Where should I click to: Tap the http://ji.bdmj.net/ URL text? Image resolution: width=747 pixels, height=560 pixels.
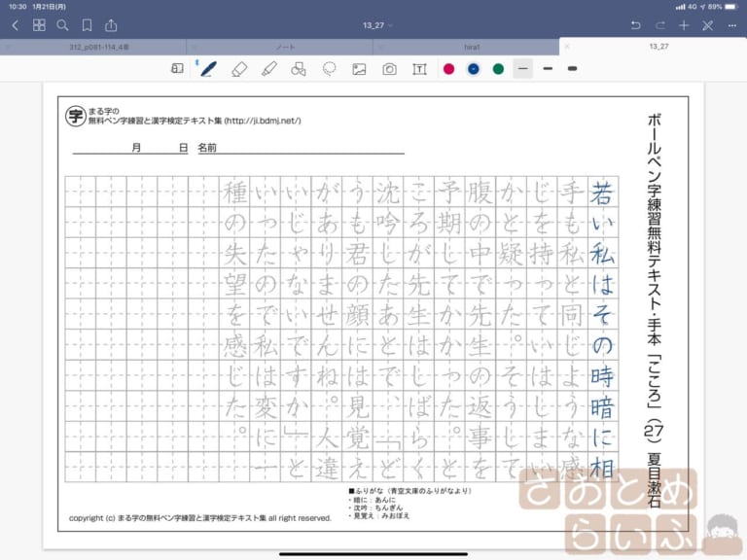pos(263,121)
